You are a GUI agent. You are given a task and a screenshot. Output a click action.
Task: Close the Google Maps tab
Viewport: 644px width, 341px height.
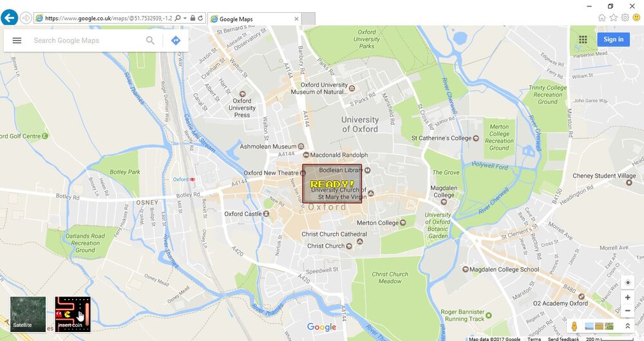296,19
